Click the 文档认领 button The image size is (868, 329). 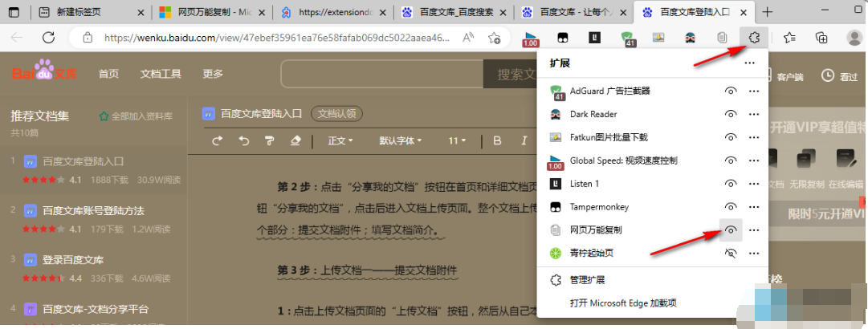coord(336,114)
